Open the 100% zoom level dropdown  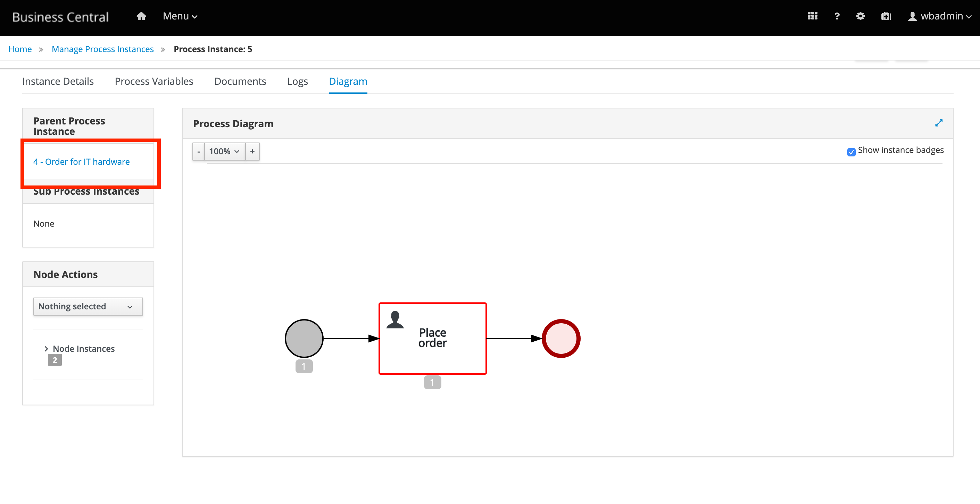pos(224,151)
